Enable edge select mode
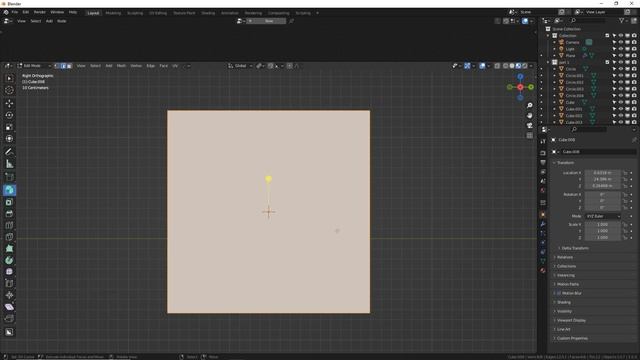Viewport: 640px width, 360px height. click(x=63, y=66)
